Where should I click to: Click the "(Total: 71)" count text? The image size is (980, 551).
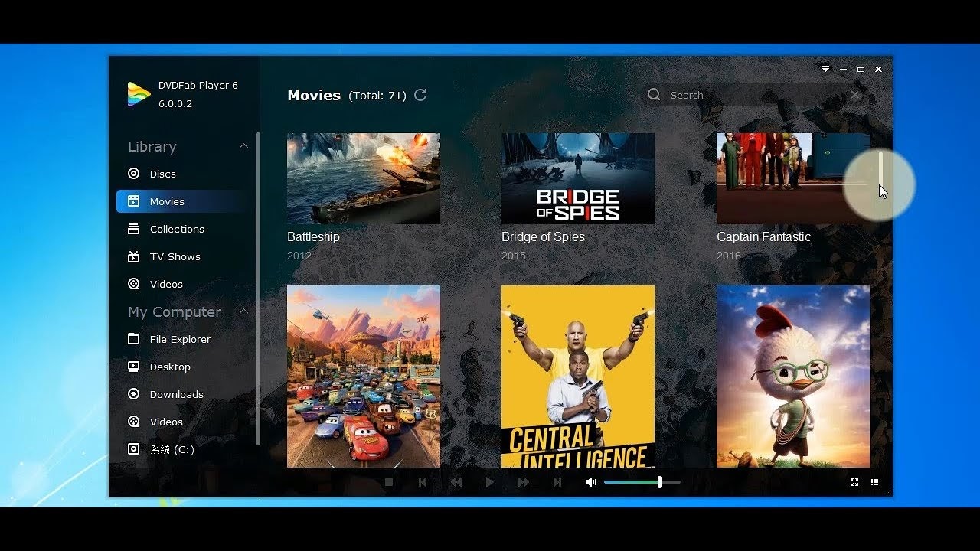pyautogui.click(x=377, y=96)
